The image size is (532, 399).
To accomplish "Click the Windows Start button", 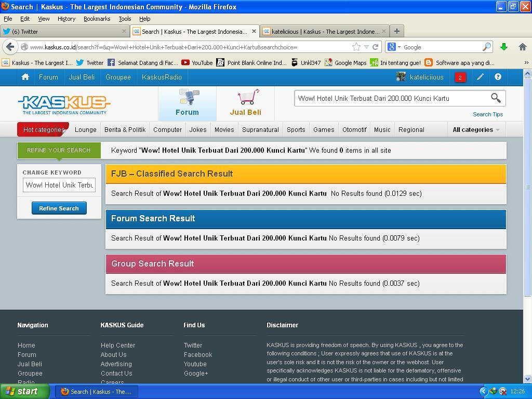I will tap(24, 391).
